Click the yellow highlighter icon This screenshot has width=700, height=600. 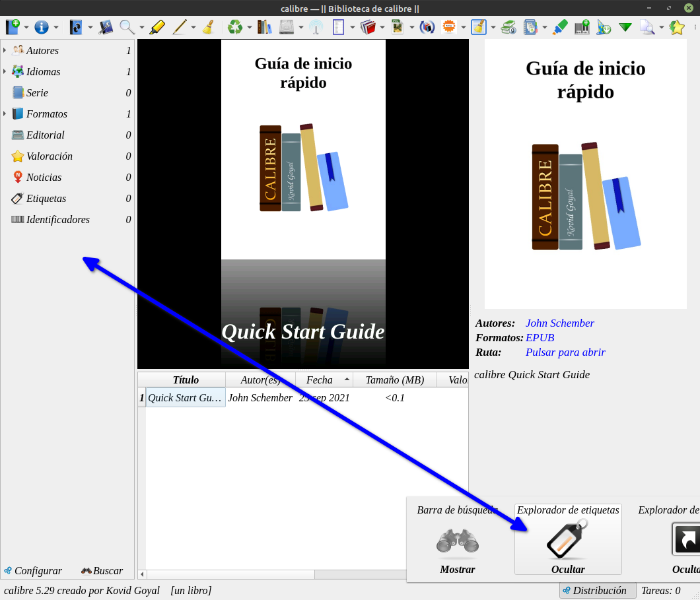point(157,27)
